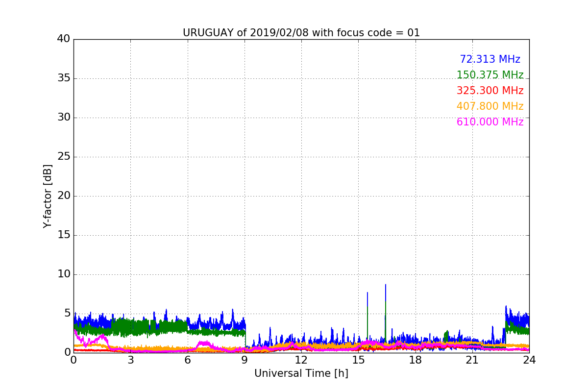The height and width of the screenshot is (392, 588).
Task: Click the y-axis tick label 20
Action: click(x=64, y=196)
